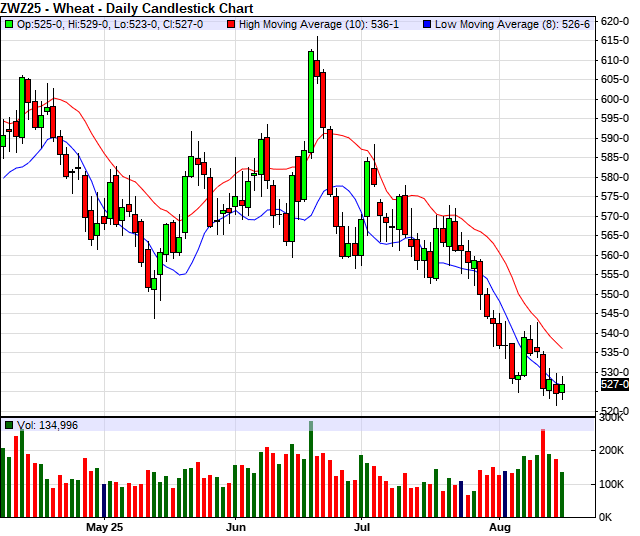Click the tallest red volume bar in August
Screen dimensions: 640x536
pyautogui.click(x=543, y=473)
